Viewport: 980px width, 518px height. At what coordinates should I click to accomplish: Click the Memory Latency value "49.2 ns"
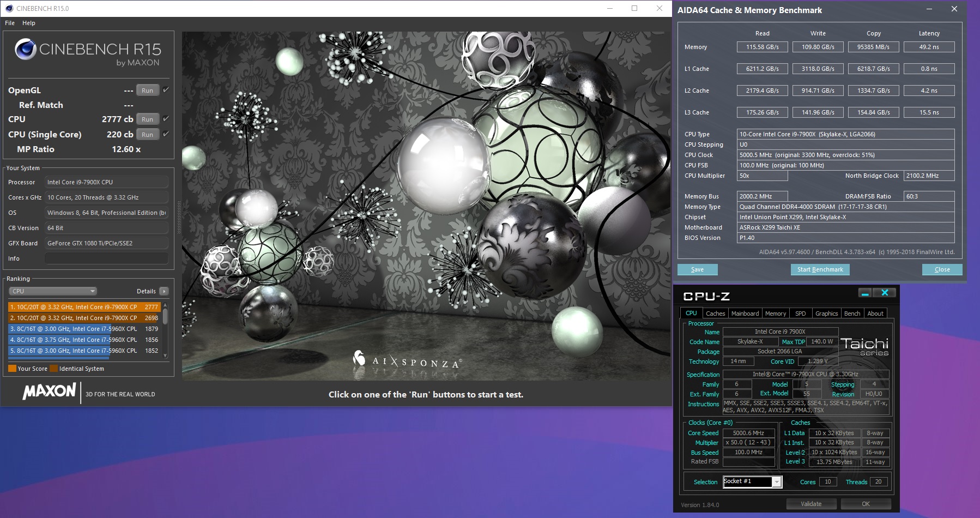click(x=929, y=47)
